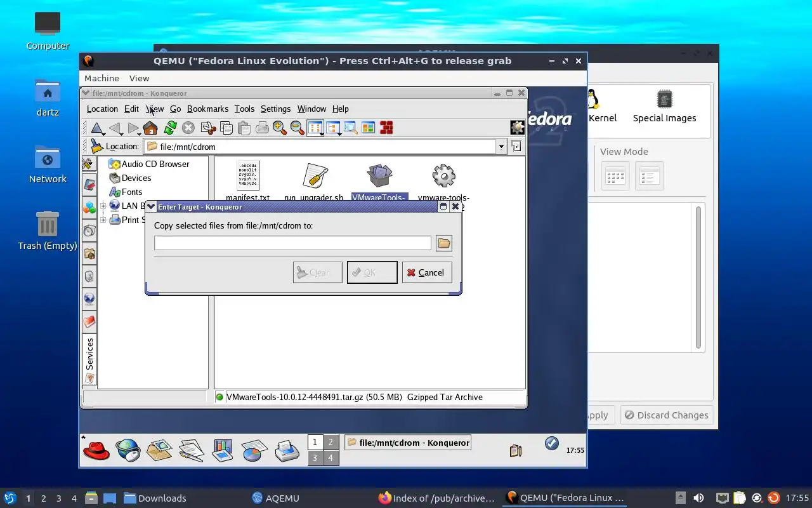Open the print manager icon in the Fedora panel
This screenshot has height=508, width=812.
pyautogui.click(x=287, y=451)
